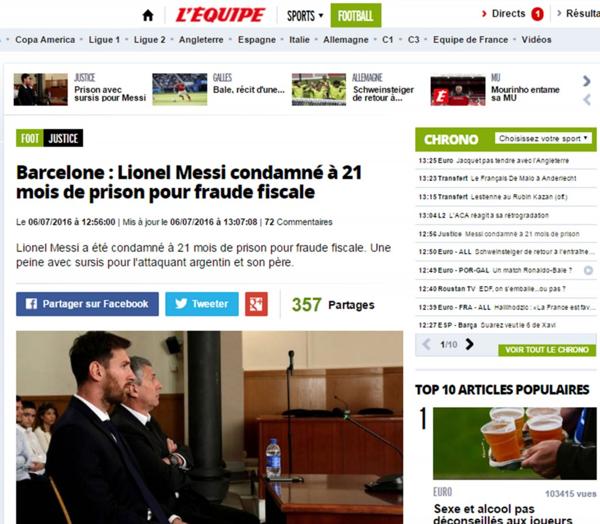Click the Twitter bird Tweeter button
The width and height of the screenshot is (600, 524).
(202, 304)
